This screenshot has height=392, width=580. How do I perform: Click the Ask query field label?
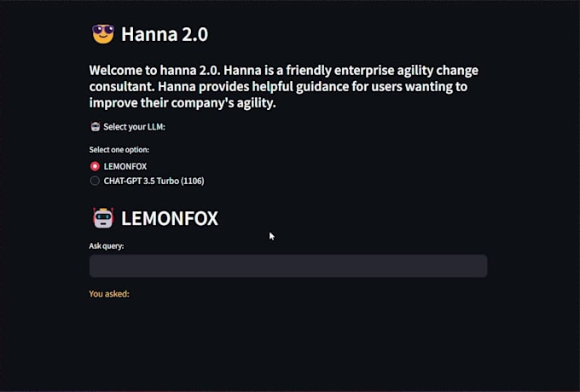coord(107,246)
